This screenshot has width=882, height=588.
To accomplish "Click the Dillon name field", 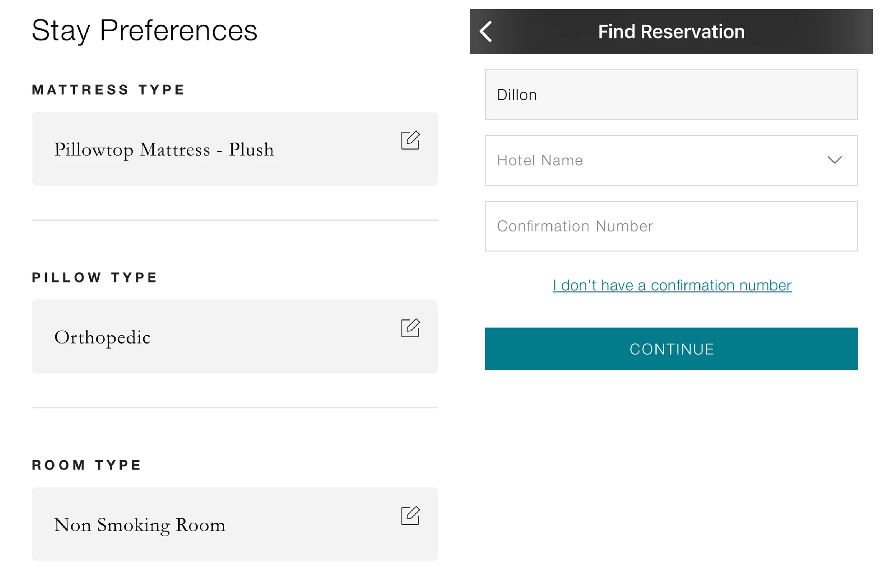I will pos(672,95).
